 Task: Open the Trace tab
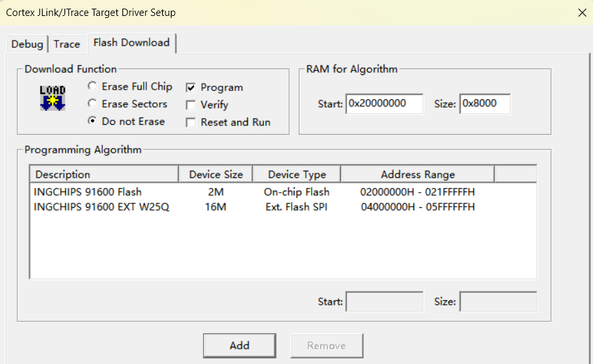(66, 45)
